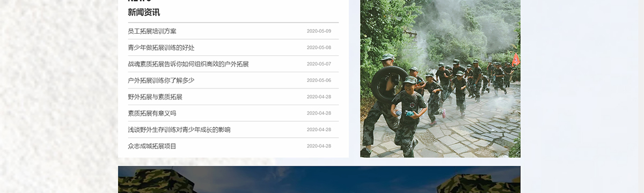Screen dimensions: 644x193
Task: Click the date beside 素质拓展有意义吗
Action: tap(319, 113)
